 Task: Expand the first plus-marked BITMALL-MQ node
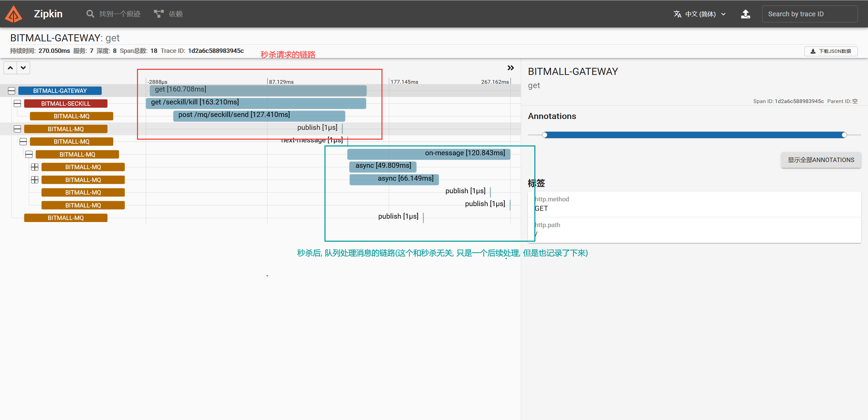pyautogui.click(x=35, y=167)
